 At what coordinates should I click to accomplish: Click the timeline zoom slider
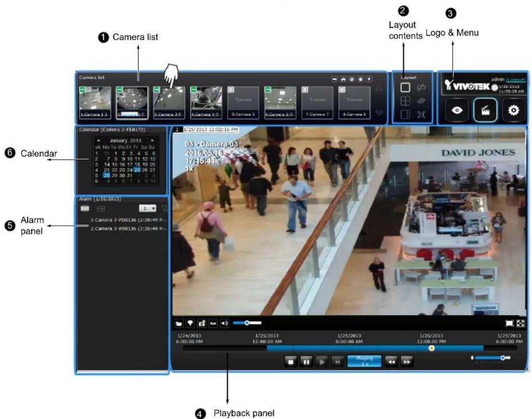493,358
